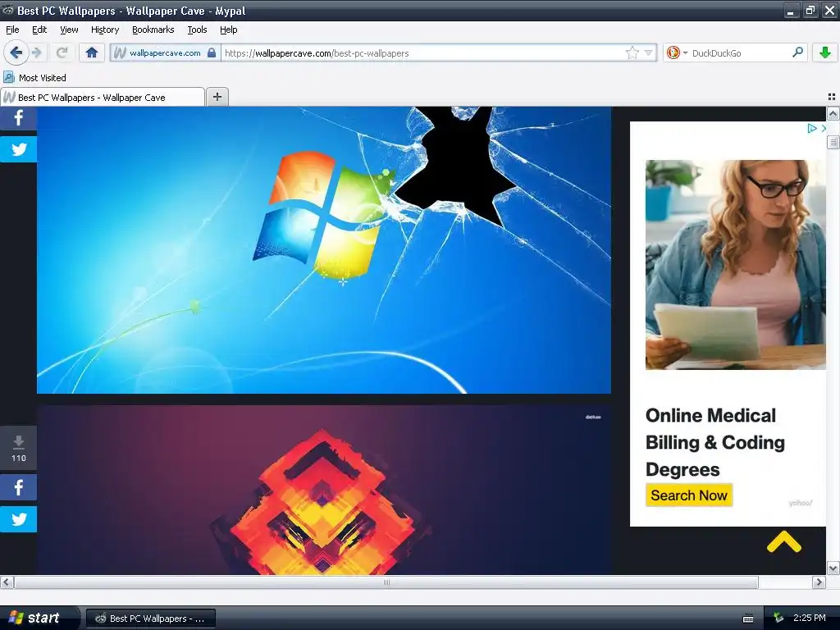Bookmark this page with the star icon

632,52
